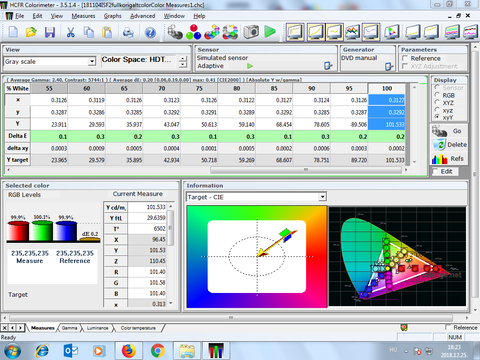Click the first highlighted monitor view icon
The height and width of the screenshot is (360, 480).
tap(295, 32)
